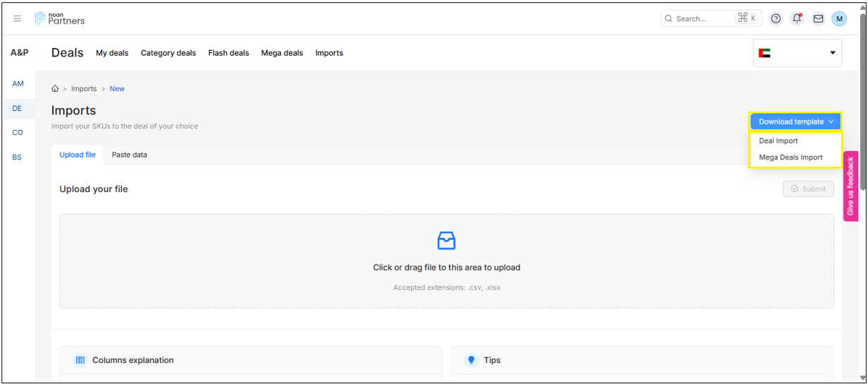Click the Give us feedback button
Screen dimensions: 868x384
[x=850, y=186]
